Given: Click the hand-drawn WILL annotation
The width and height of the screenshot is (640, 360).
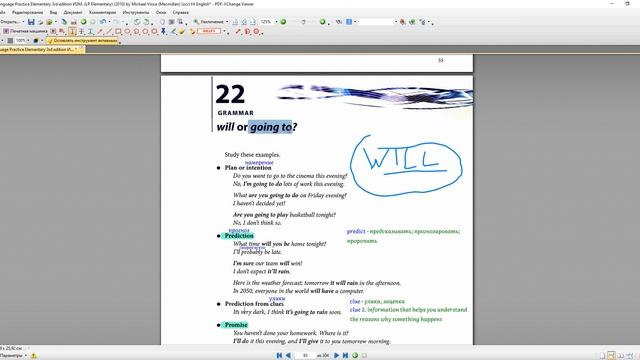Looking at the screenshot, I should click(406, 166).
